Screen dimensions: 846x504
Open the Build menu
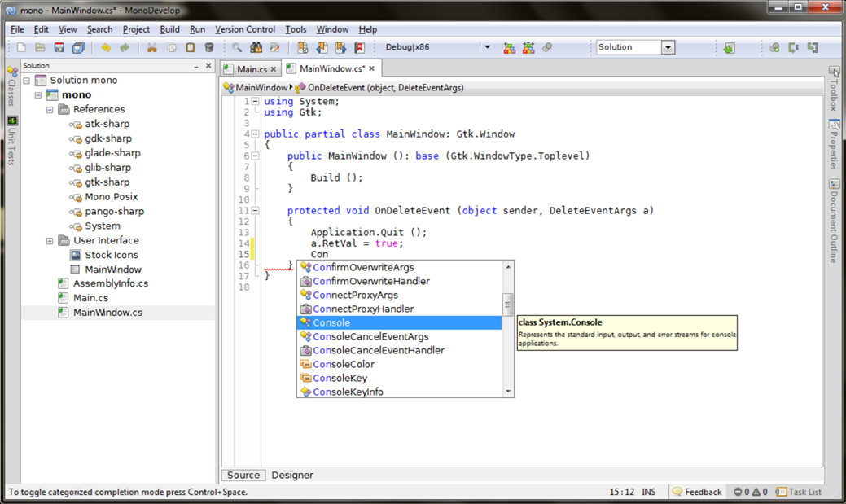(x=169, y=29)
